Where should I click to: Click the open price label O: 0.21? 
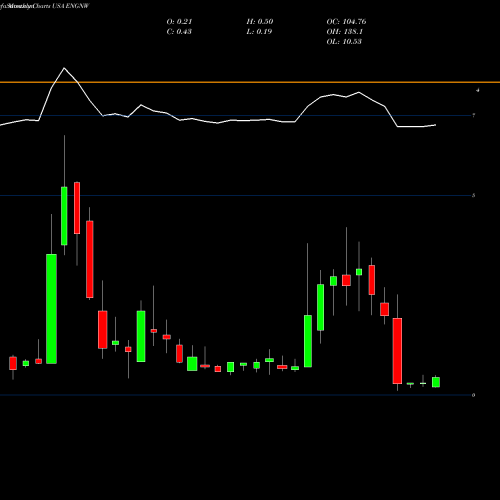click(x=179, y=22)
